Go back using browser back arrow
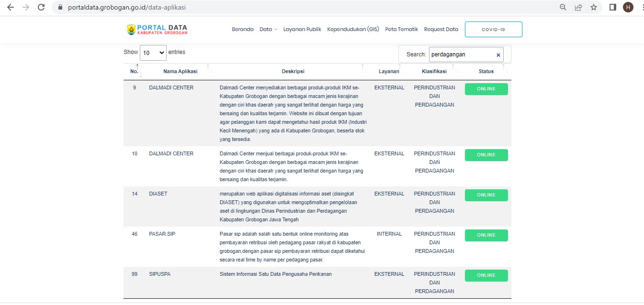Screen dimensions: 644x305 11,7
